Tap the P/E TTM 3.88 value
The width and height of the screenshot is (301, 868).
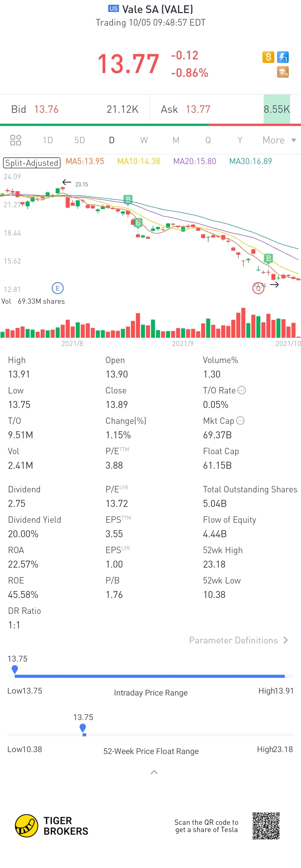tap(114, 465)
